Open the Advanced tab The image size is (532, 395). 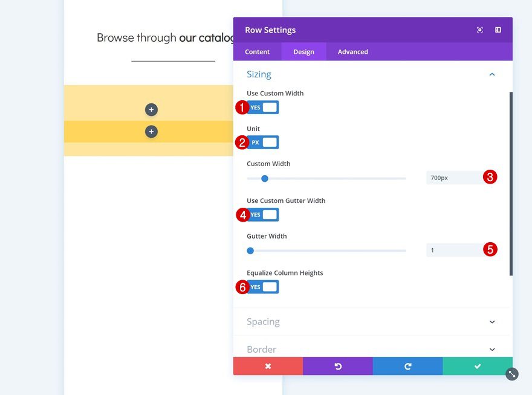tap(352, 51)
